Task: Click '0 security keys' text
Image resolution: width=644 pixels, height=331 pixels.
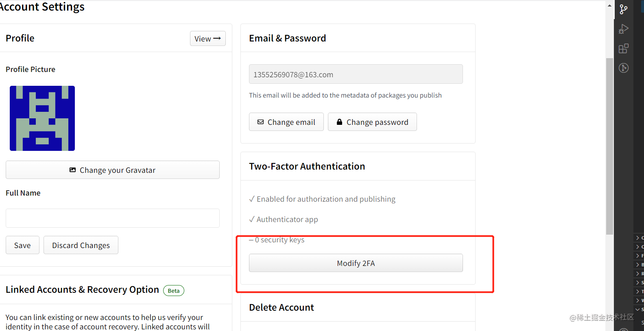Action: click(279, 240)
